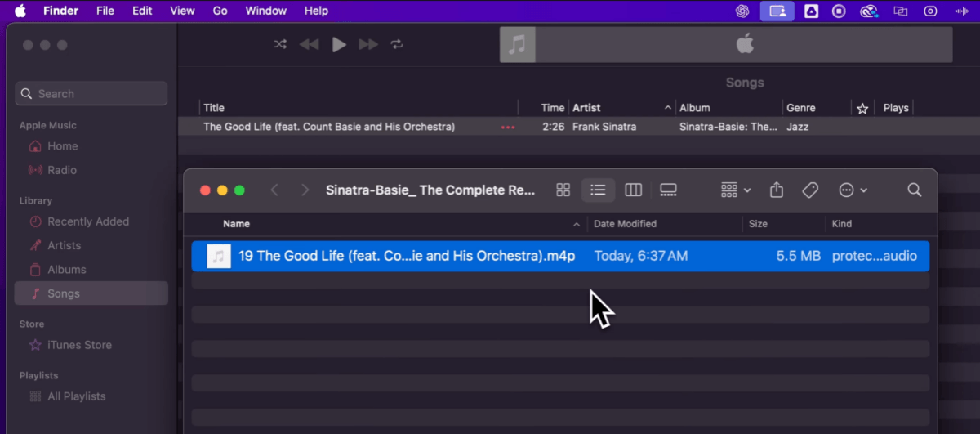Open more options dots for The Good Life
Screen dimensions: 980x434
tap(508, 128)
